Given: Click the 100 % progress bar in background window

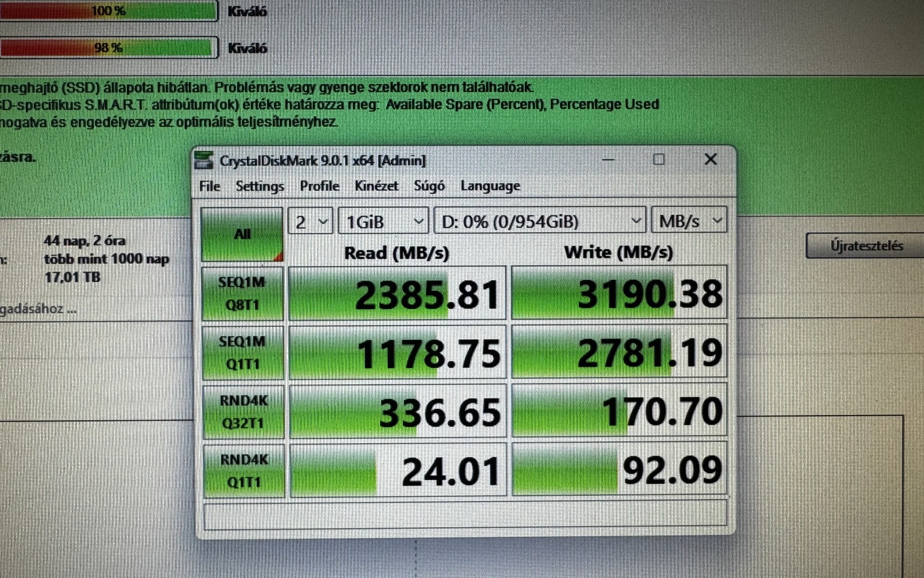Looking at the screenshot, I should click(109, 11).
